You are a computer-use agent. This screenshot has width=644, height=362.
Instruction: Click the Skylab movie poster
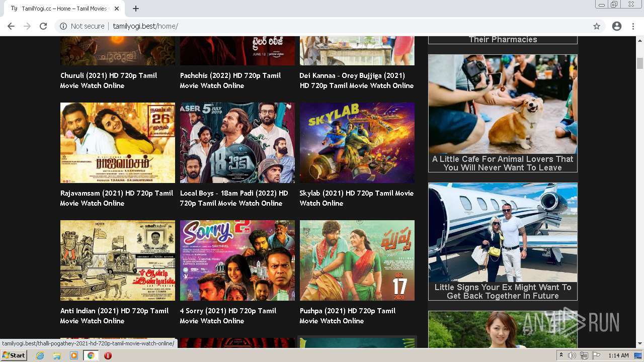pos(357,143)
